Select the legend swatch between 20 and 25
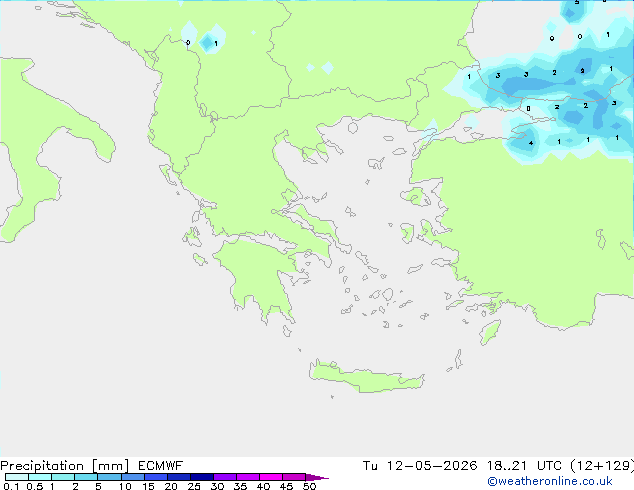Image resolution: width=634 pixels, height=490 pixels. 179,477
